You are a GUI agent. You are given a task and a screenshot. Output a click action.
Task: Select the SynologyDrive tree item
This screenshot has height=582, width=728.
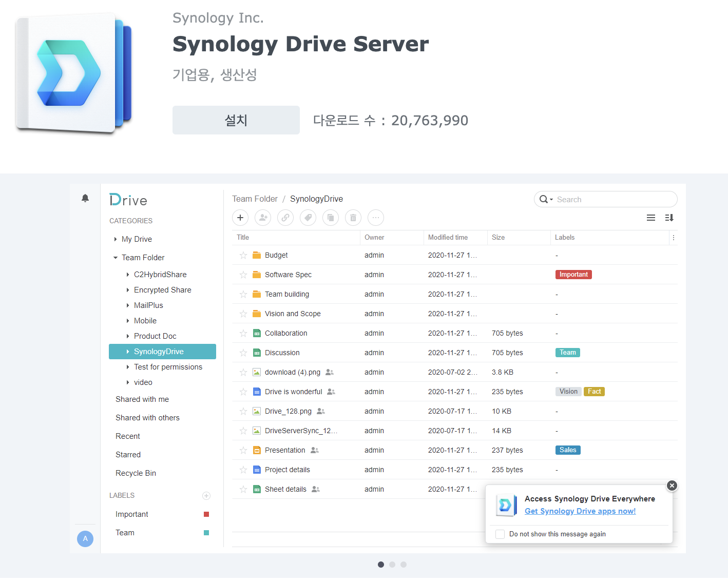pyautogui.click(x=162, y=352)
